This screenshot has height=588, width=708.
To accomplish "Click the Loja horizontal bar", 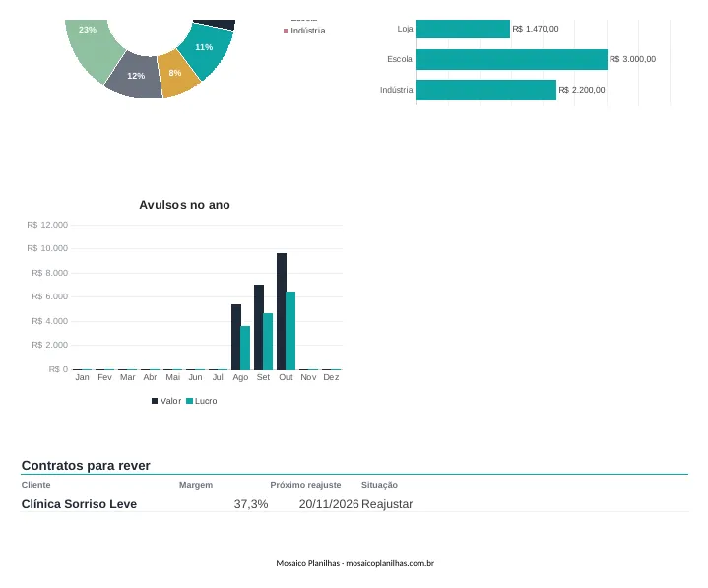I will click(463, 29).
